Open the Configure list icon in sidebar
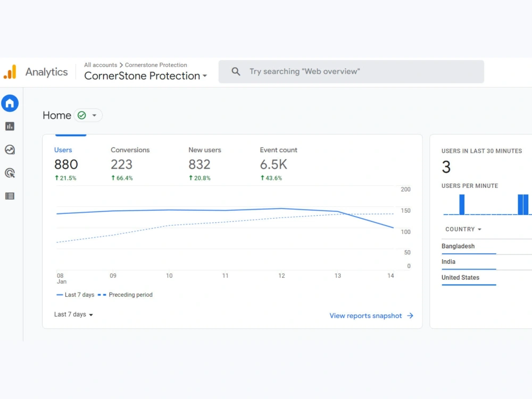This screenshot has width=532, height=399. (10, 196)
